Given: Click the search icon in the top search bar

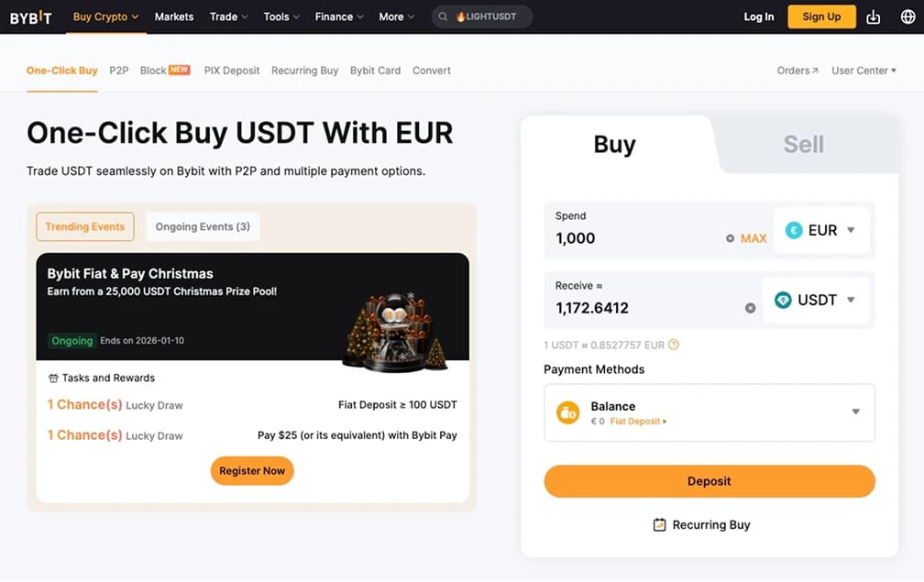Looking at the screenshot, I should [x=443, y=16].
